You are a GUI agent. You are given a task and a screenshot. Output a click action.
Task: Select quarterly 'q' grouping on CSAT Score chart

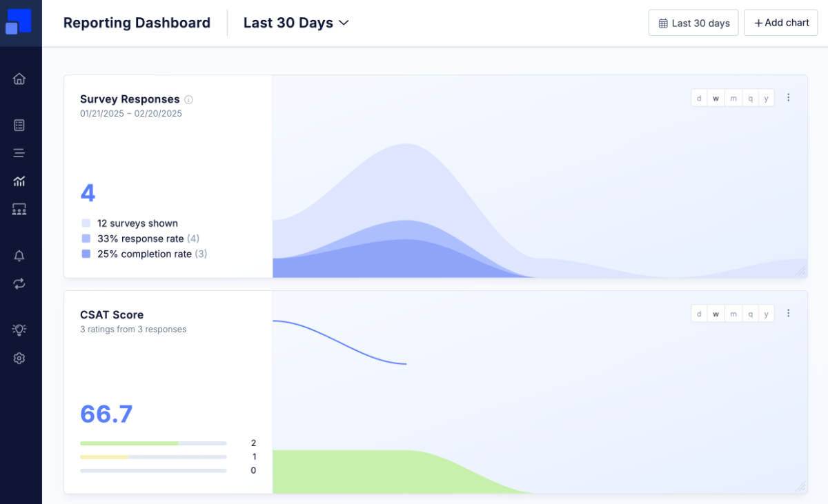750,314
